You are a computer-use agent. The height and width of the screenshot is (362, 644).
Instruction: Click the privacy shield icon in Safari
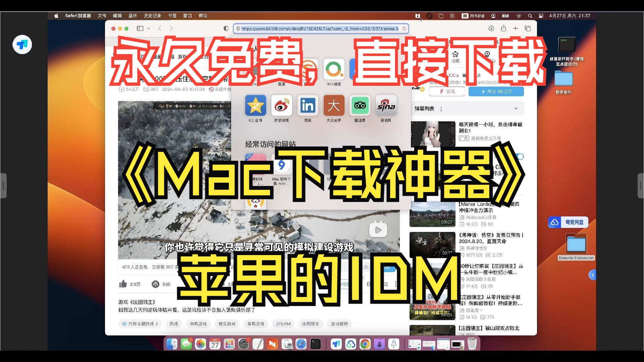226,28
